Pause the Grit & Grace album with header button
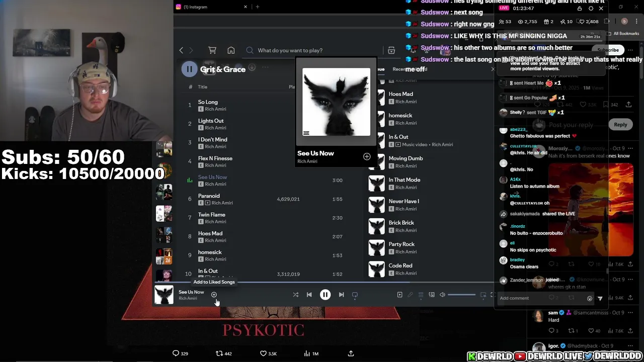The image size is (644, 362). [x=189, y=69]
